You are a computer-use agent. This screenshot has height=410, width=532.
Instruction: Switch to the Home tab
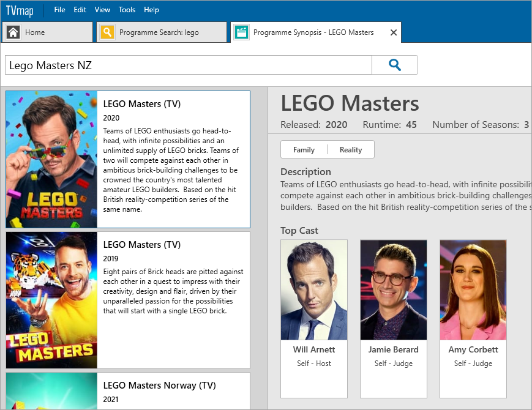click(x=48, y=32)
